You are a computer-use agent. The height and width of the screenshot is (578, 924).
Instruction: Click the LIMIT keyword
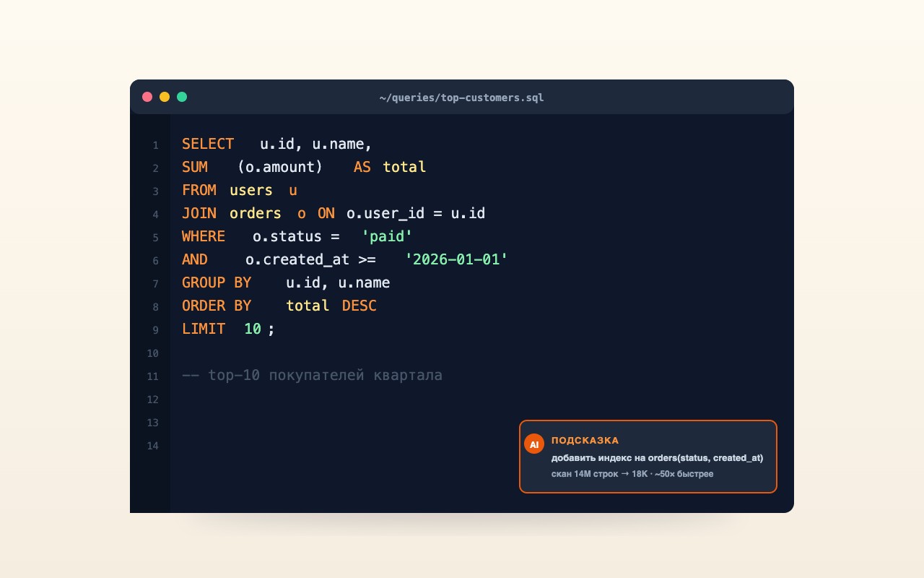click(x=204, y=329)
